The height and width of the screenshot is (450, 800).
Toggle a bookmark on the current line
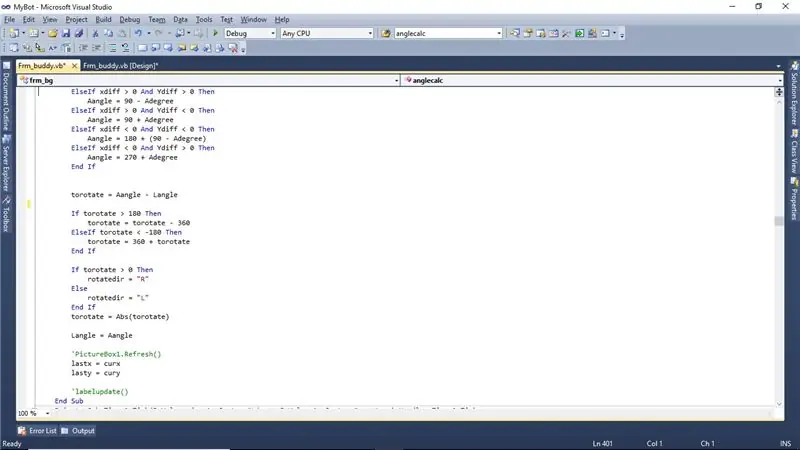point(142,48)
